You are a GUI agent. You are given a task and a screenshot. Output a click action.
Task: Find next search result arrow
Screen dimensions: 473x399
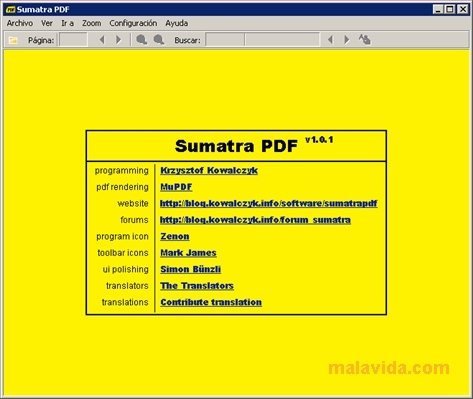[x=347, y=40]
